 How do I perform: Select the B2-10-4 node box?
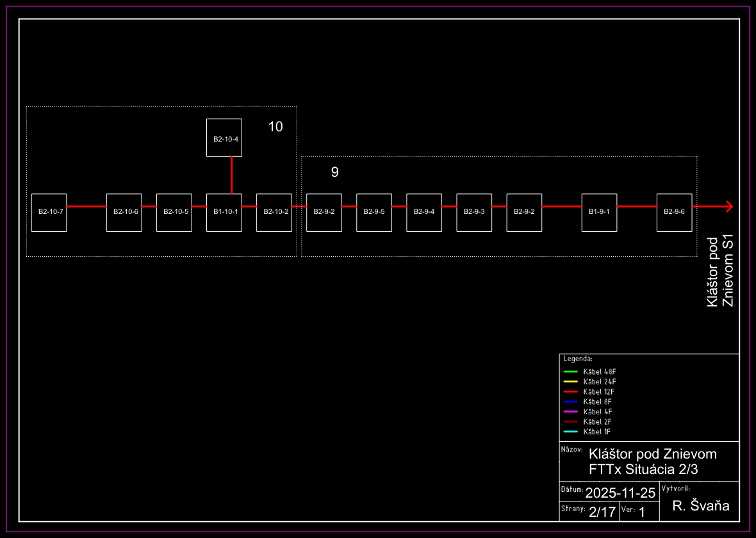pos(224,138)
